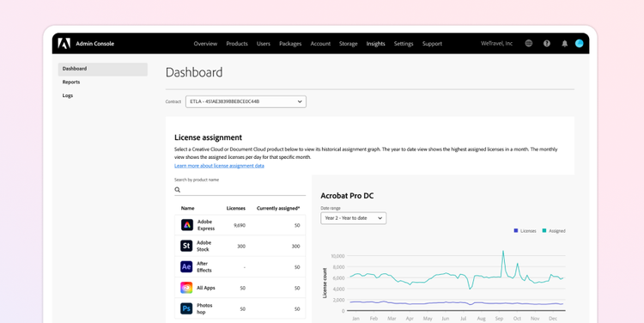Toggle the Assigned legend color swatch

544,230
